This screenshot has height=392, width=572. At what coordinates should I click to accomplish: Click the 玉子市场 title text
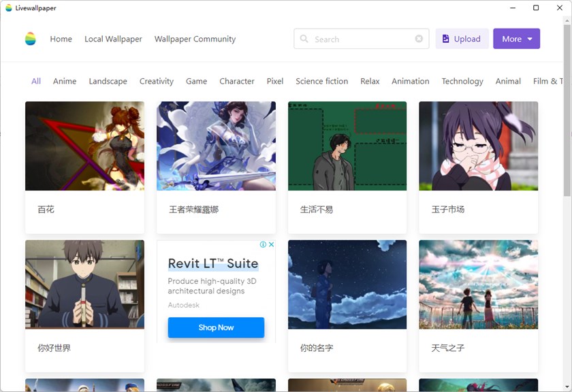click(447, 210)
